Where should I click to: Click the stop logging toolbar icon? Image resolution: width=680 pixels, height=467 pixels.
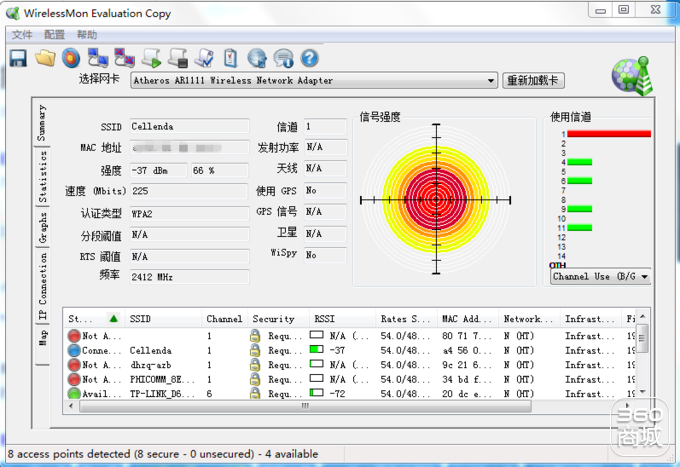coord(178,58)
